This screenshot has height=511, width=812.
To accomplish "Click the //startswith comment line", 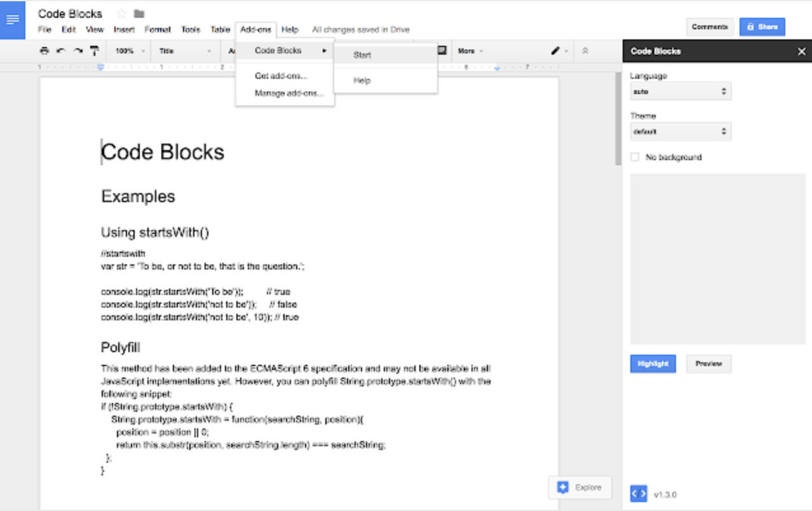I will pyautogui.click(x=123, y=254).
